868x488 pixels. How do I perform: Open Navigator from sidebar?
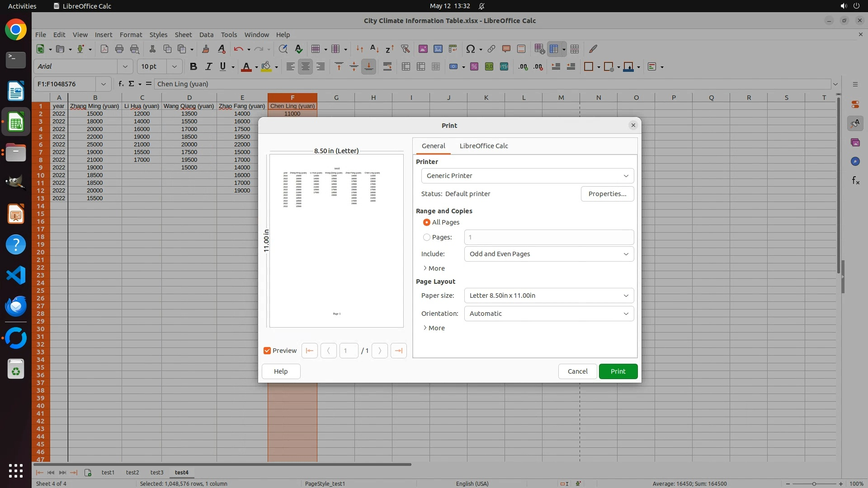[x=855, y=162]
